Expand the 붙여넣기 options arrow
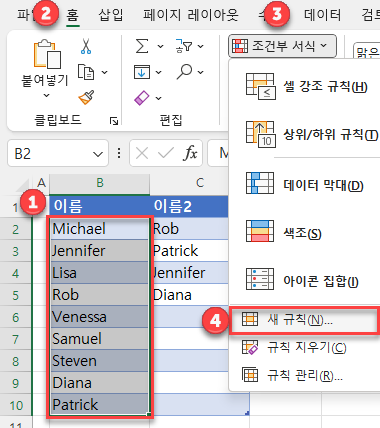This screenshot has width=380, height=428. [x=47, y=96]
